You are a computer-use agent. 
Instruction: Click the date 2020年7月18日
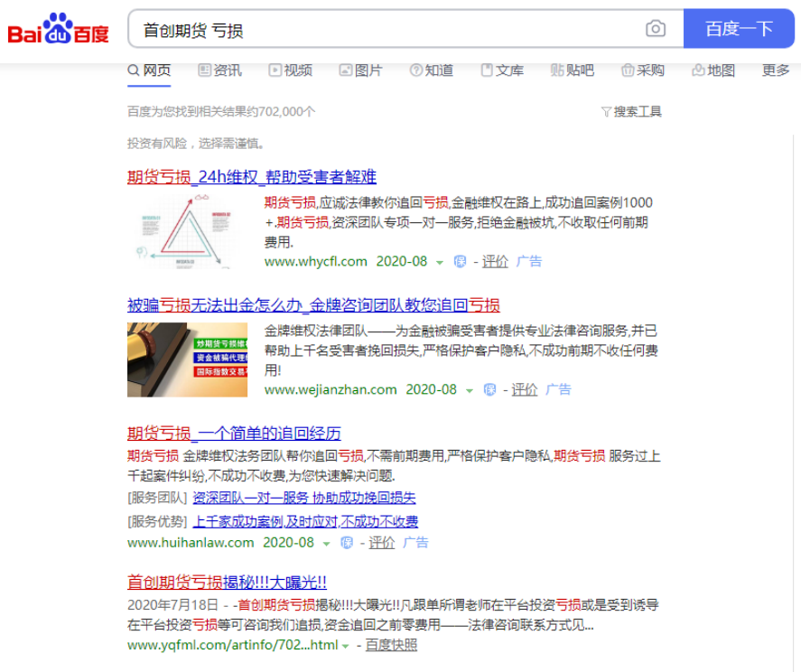(172, 605)
